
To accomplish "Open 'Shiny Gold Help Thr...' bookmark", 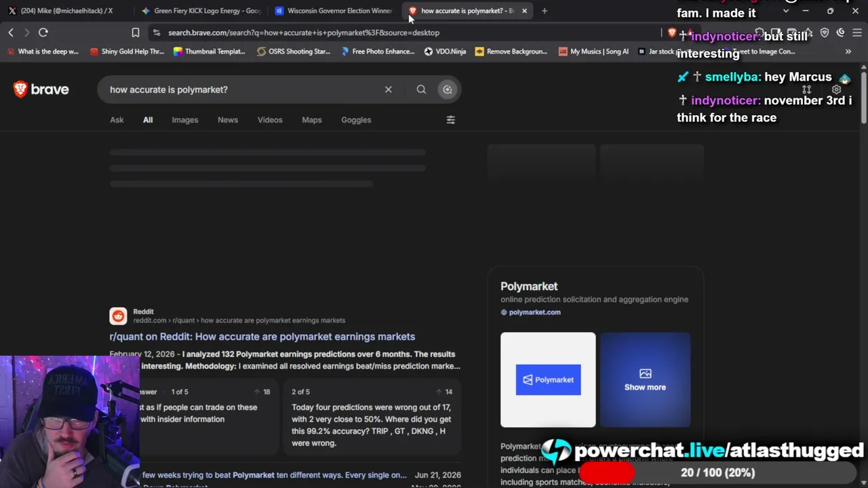I will (128, 52).
